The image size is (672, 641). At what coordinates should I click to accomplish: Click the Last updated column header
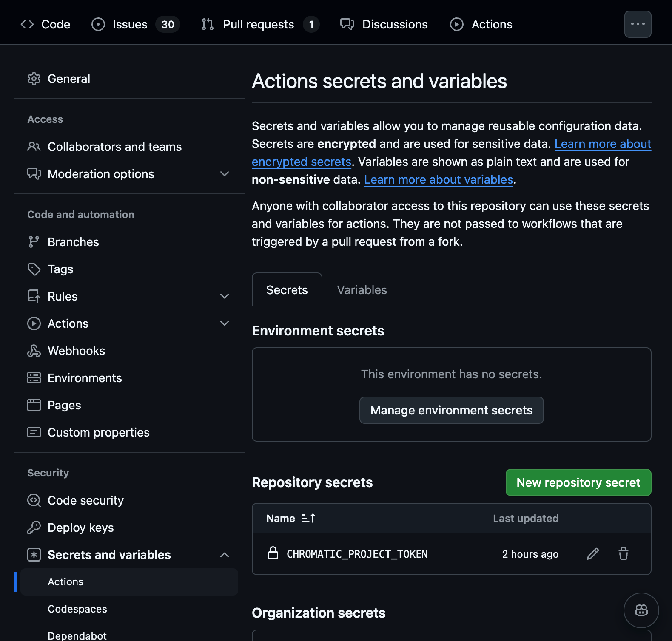(x=526, y=518)
